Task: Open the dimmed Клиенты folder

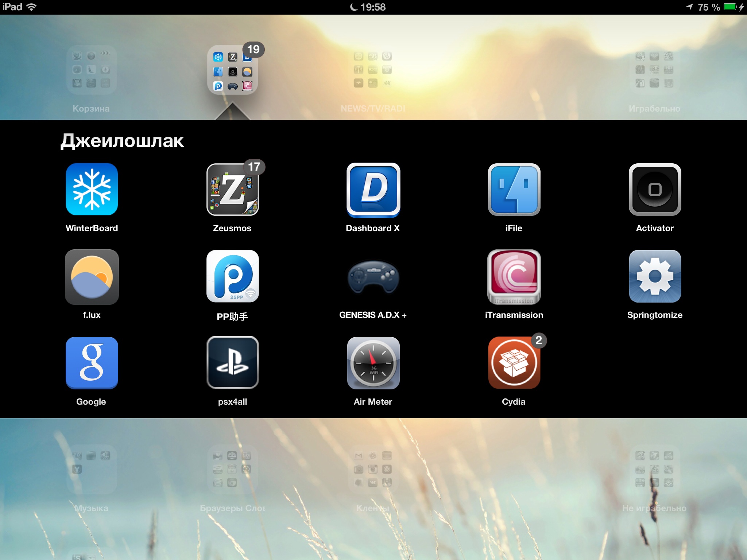Action: tap(373, 469)
